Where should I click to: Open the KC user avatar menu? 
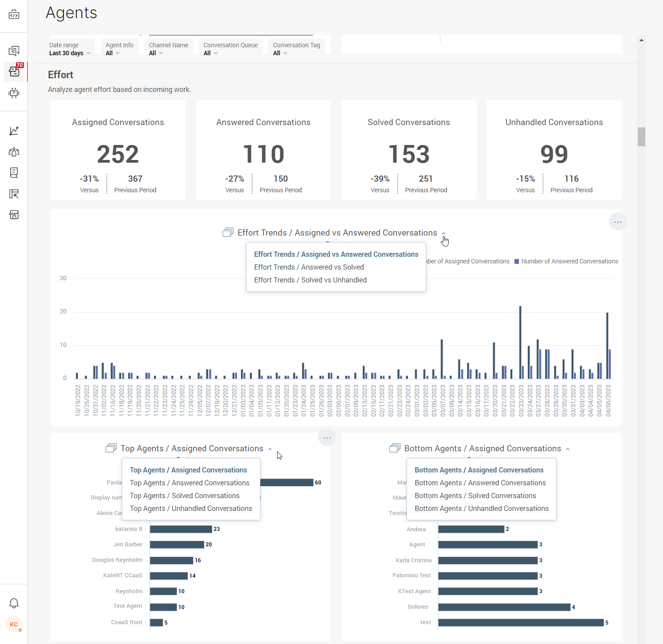click(14, 625)
